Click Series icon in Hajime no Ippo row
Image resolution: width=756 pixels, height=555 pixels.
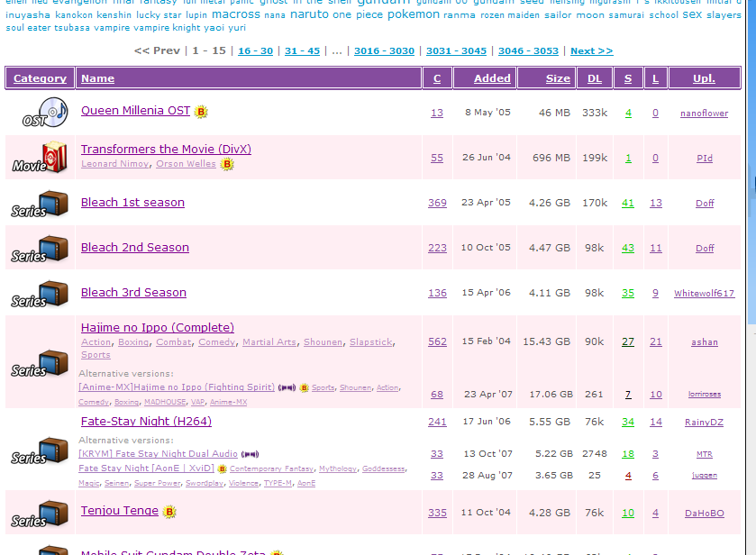[40, 363]
